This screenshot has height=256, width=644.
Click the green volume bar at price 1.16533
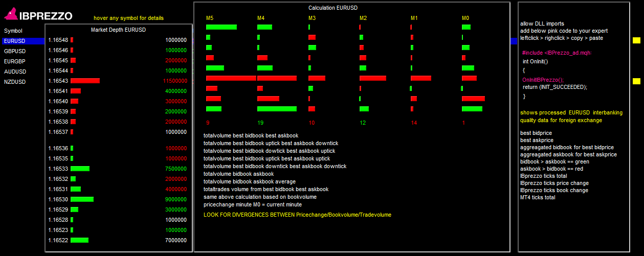80,169
